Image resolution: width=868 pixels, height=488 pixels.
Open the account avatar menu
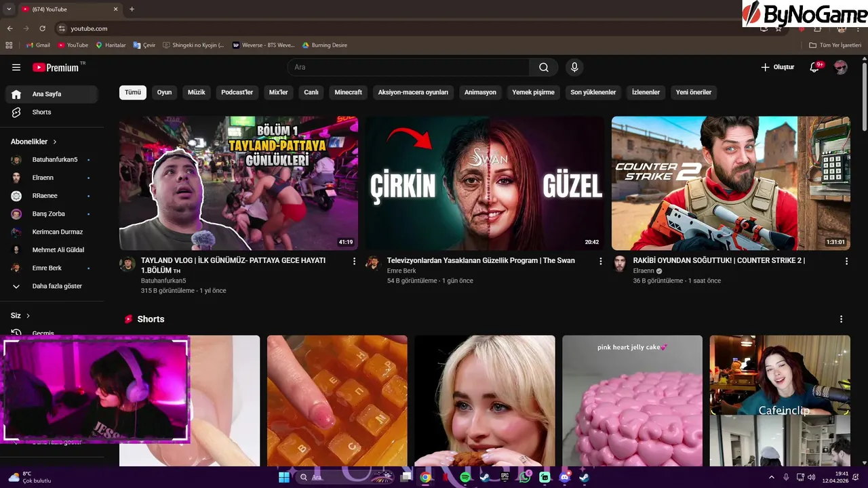841,67
